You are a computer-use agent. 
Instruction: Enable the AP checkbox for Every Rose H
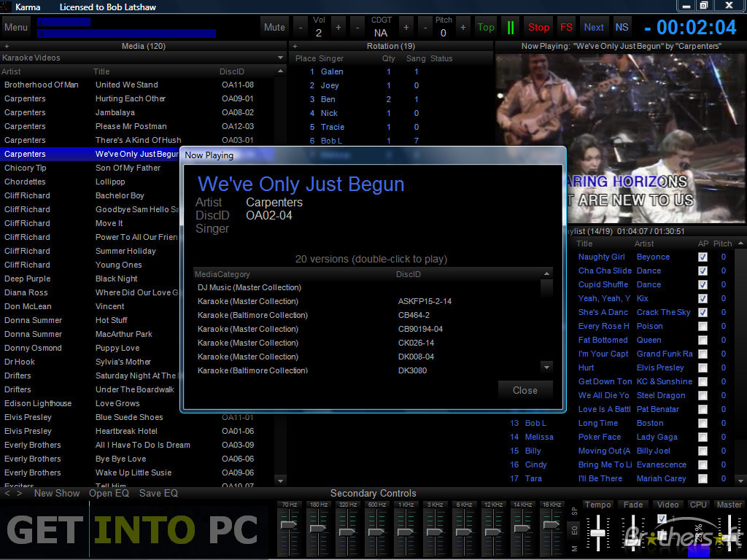[703, 326]
